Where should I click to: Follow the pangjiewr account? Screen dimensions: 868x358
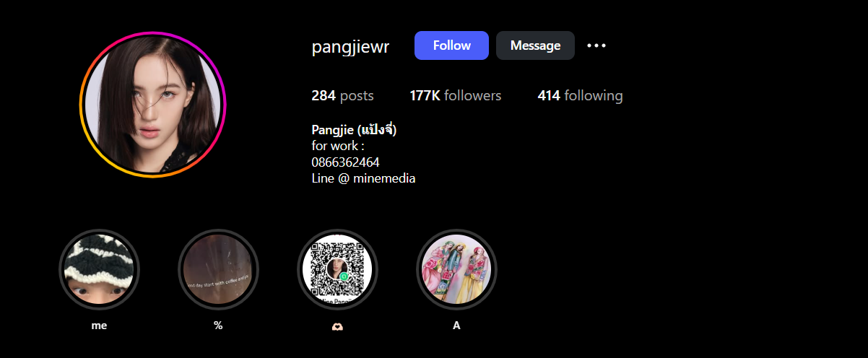click(x=451, y=45)
